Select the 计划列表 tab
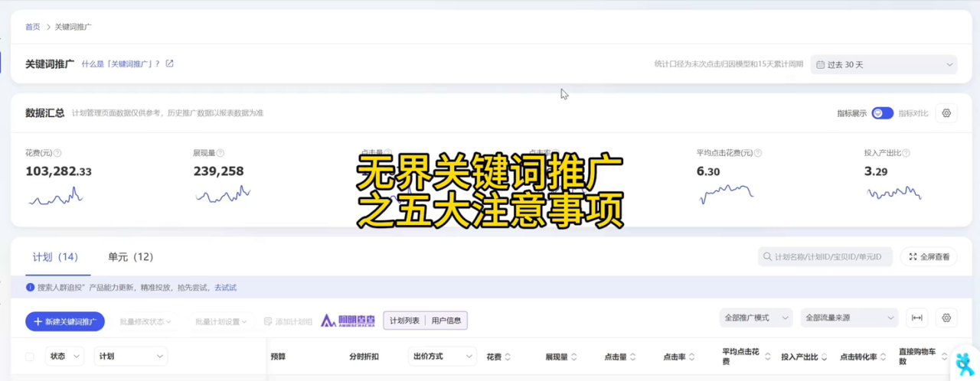This screenshot has width=980, height=381. point(405,321)
